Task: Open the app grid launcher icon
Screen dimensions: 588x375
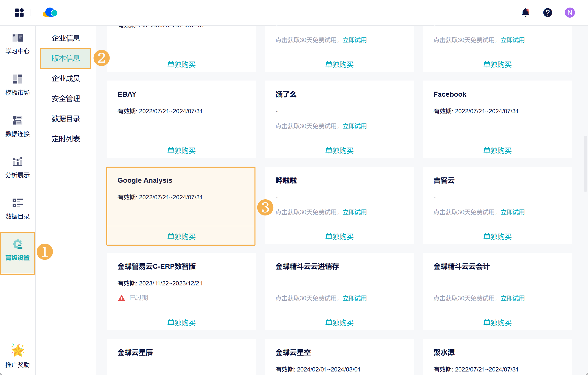Action: (19, 13)
